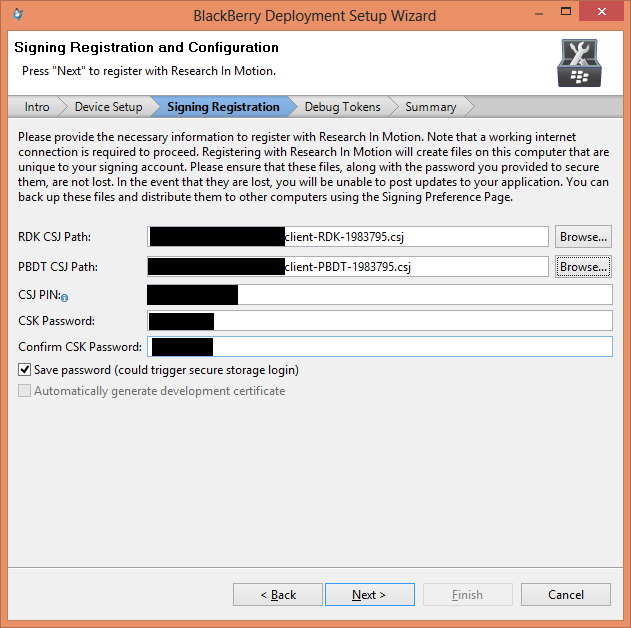Click the "Press Next to register" instruction text
The width and height of the screenshot is (631, 628).
(149, 71)
